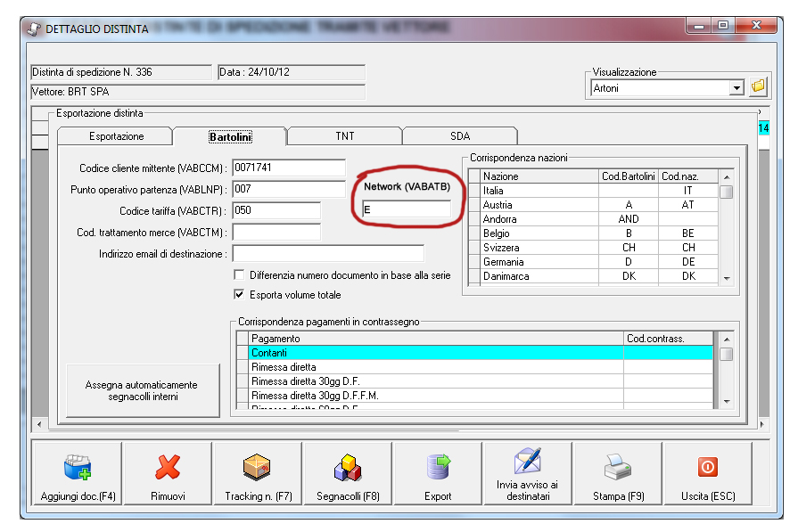
Task: Select the Svizzera row in nations table
Action: coord(594,248)
